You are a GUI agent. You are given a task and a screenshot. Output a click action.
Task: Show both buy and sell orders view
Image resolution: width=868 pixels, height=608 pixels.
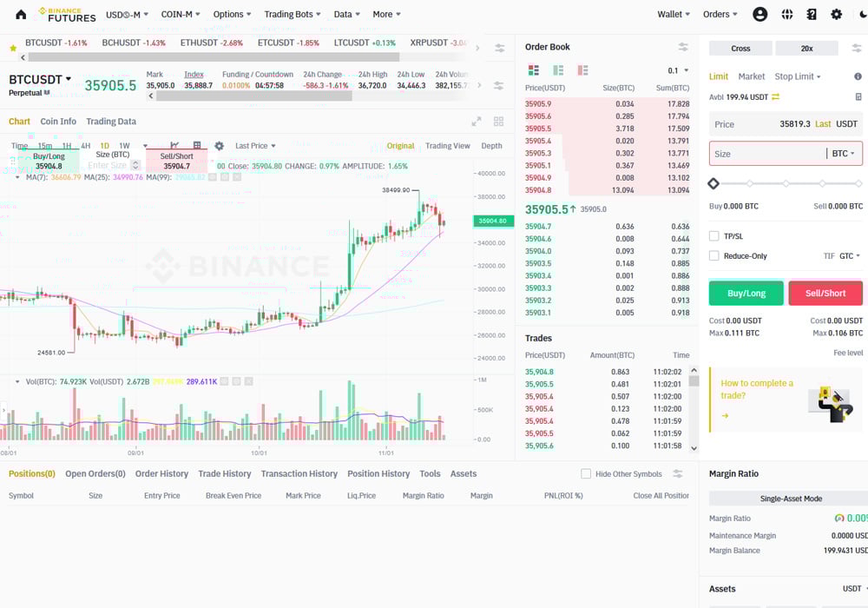pos(534,70)
